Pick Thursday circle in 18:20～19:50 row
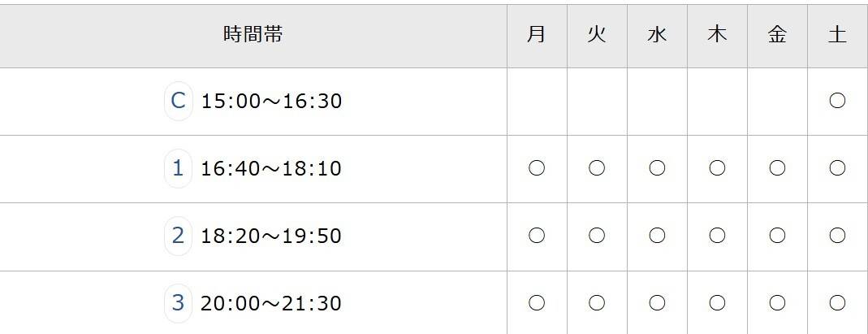The image size is (868, 334). pyautogui.click(x=717, y=236)
